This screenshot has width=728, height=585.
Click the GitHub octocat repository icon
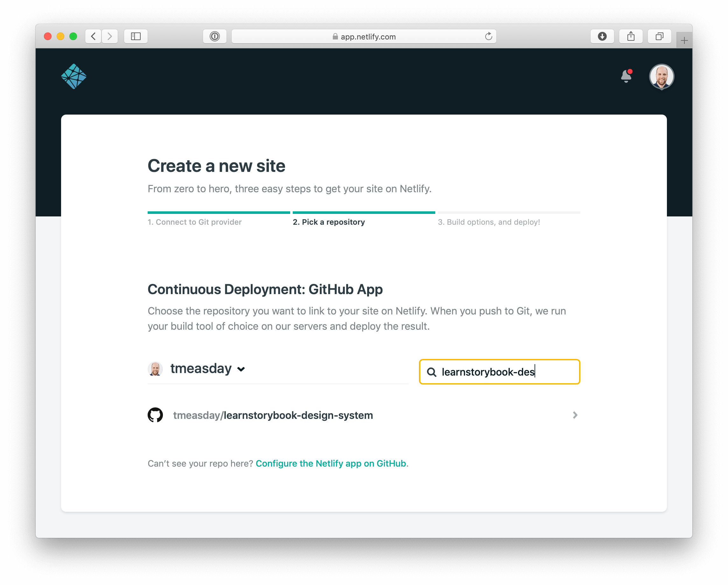point(156,415)
